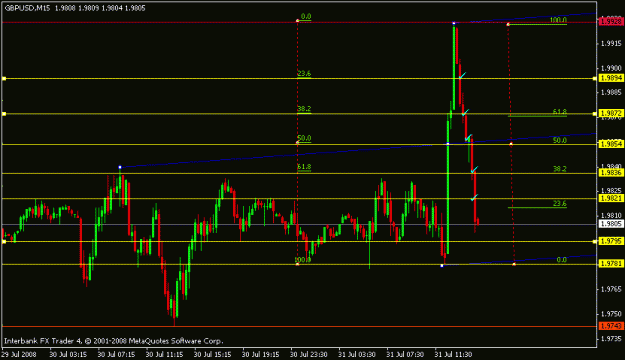Select the yellow end handle beside the 1.9872 label

pyautogui.click(x=595, y=114)
